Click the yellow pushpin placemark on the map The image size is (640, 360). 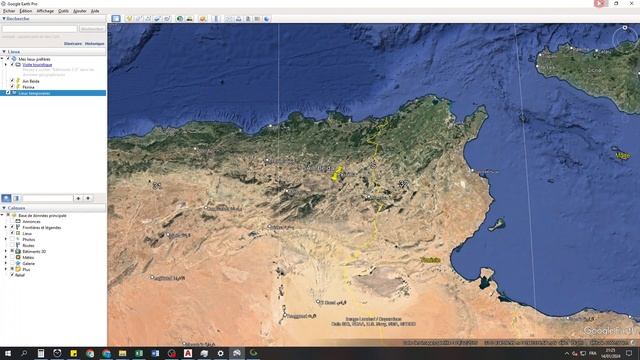[337, 173]
